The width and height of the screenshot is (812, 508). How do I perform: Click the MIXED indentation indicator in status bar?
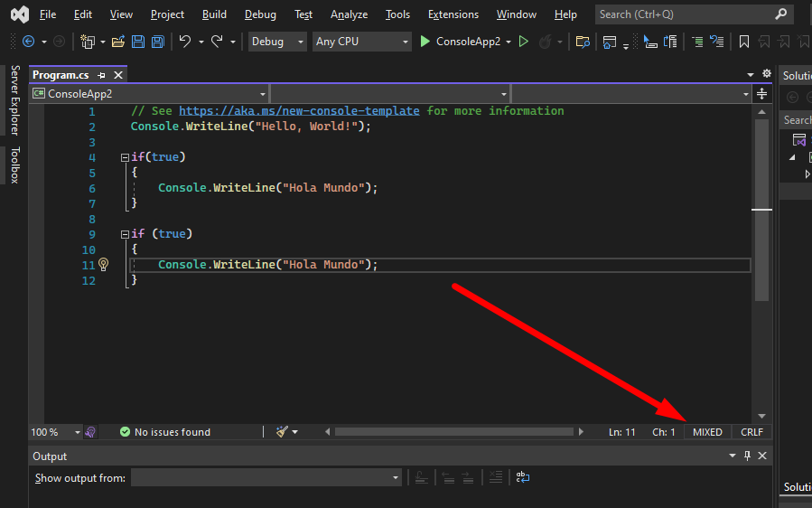point(707,432)
